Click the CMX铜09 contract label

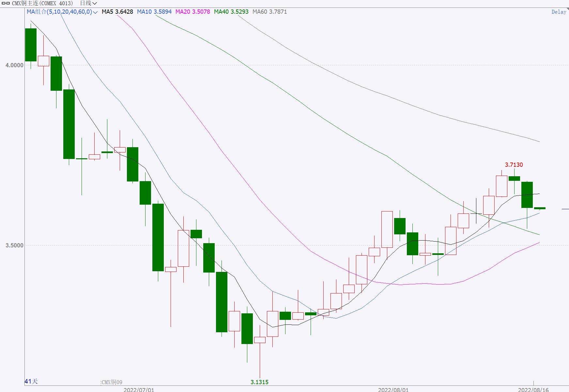point(112,382)
